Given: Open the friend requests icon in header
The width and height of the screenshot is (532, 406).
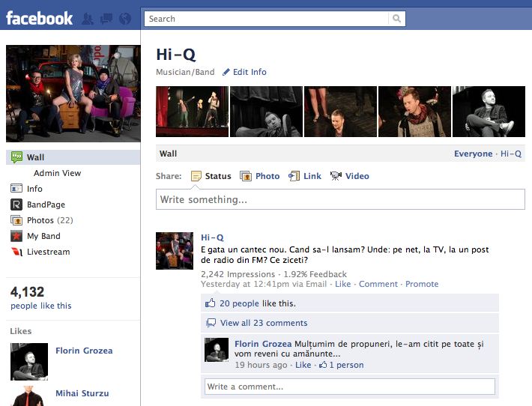Looking at the screenshot, I should 88,19.
